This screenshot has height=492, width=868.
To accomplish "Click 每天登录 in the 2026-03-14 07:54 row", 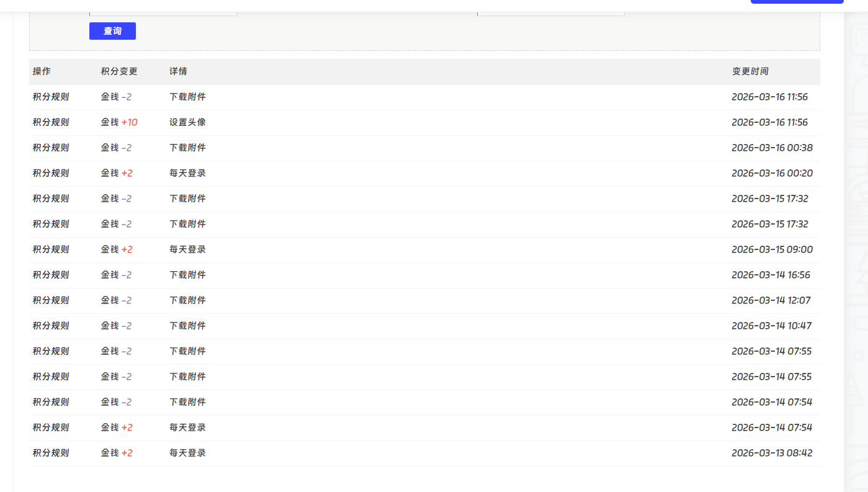I will [187, 427].
